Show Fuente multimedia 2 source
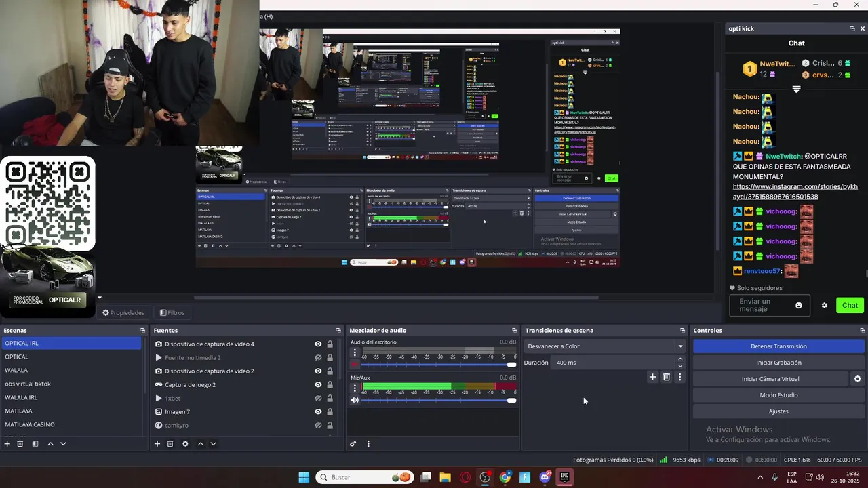This screenshot has width=868, height=488. pyautogui.click(x=318, y=358)
